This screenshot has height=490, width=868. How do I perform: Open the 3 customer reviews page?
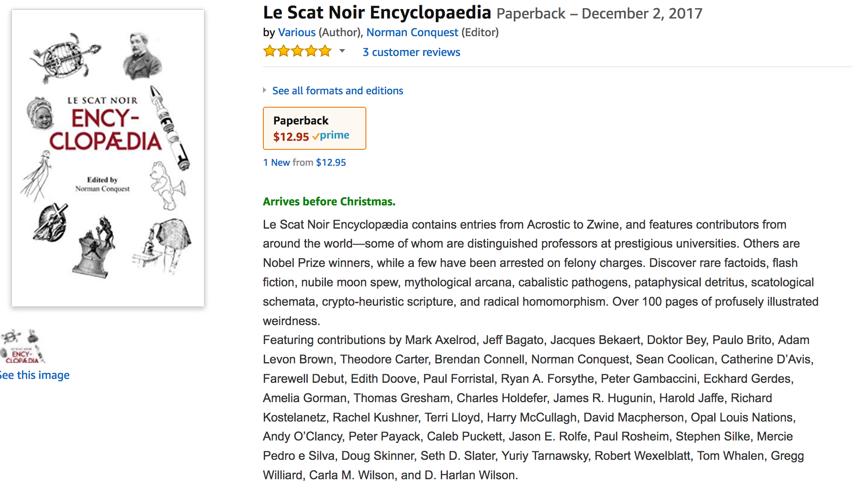pos(411,52)
